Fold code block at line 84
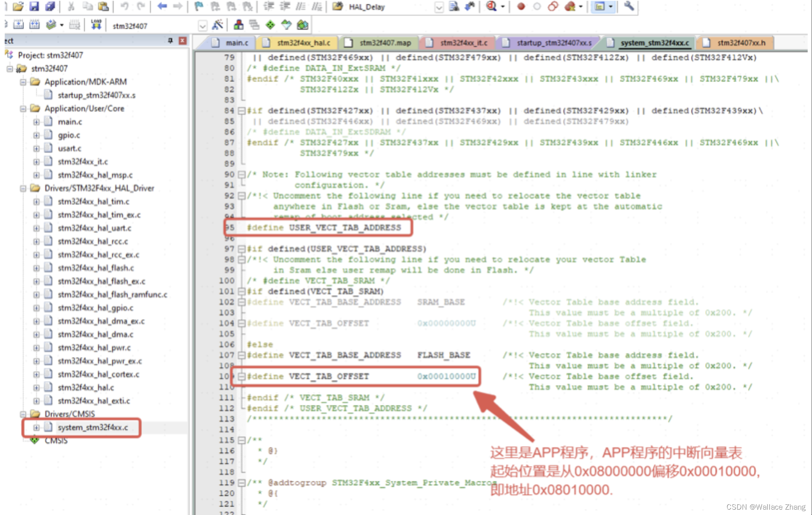The width and height of the screenshot is (812, 515). [x=242, y=111]
